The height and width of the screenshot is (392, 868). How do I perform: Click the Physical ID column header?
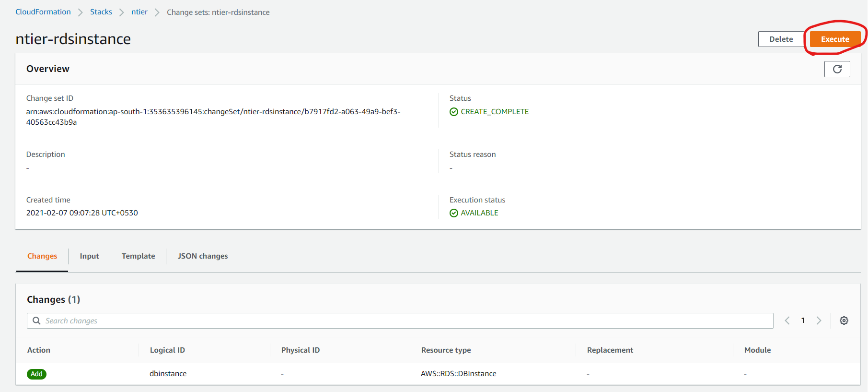[x=301, y=350]
